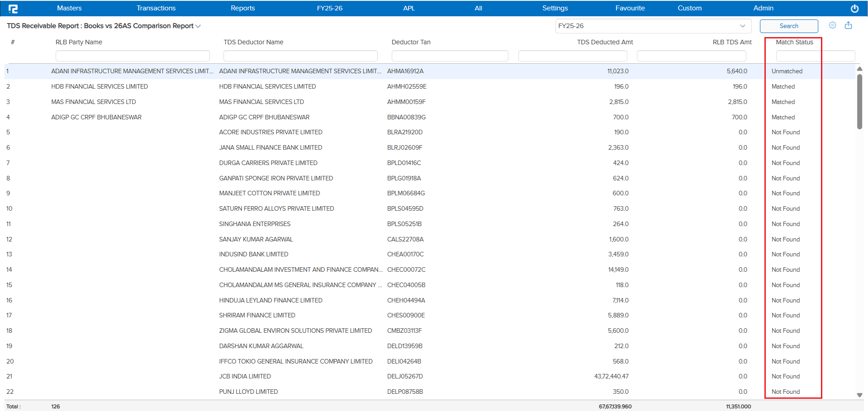The width and height of the screenshot is (868, 411).
Task: Focus the RLB Party Name filter box
Action: 133,56
